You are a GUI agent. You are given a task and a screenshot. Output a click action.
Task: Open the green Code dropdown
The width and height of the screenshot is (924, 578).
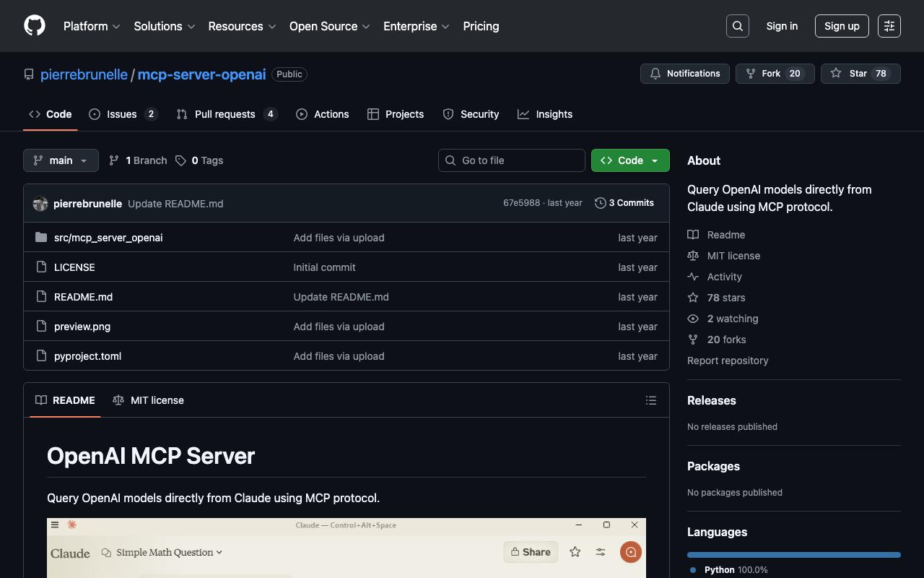[x=629, y=160]
